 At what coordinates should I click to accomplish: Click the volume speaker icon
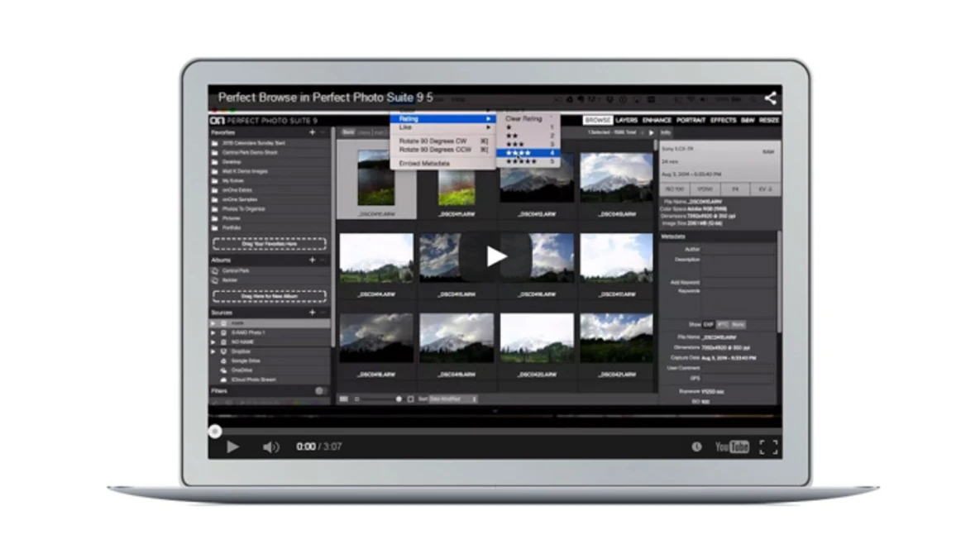click(x=270, y=447)
